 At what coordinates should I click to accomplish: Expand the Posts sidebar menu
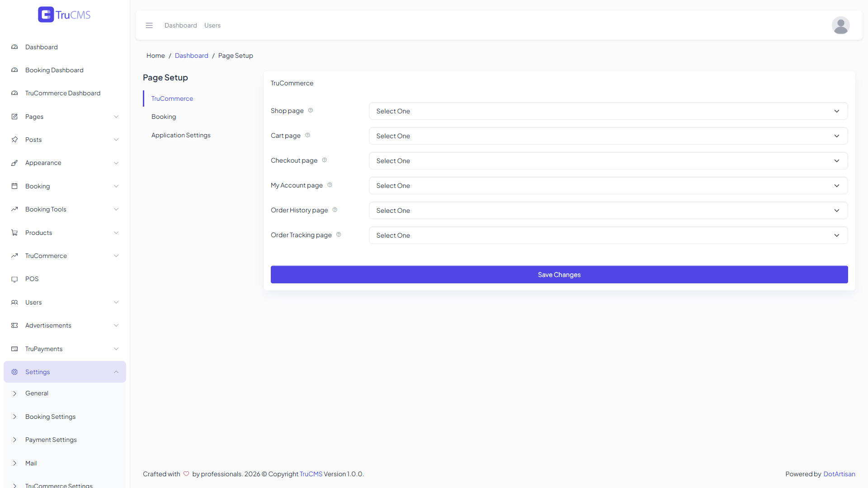pos(65,140)
